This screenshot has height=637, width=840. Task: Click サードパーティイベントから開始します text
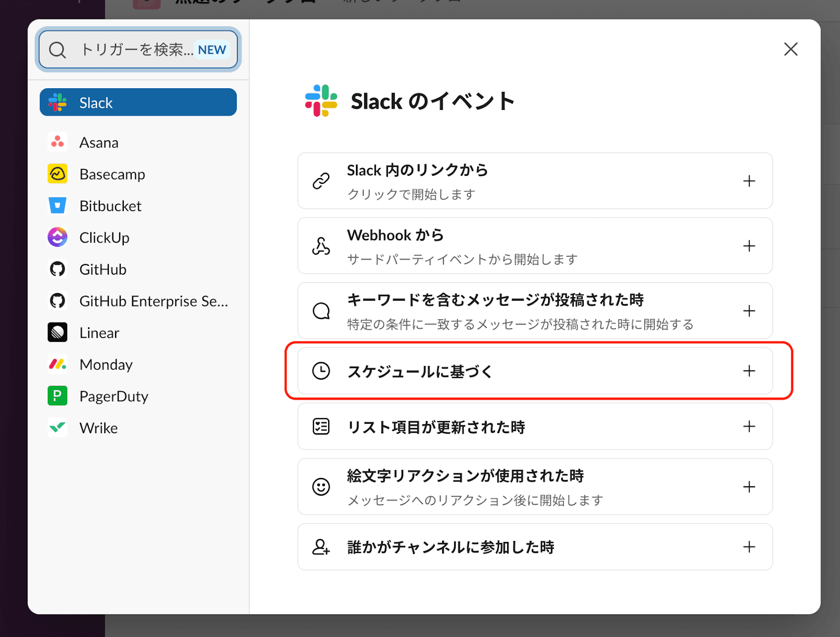click(x=462, y=259)
